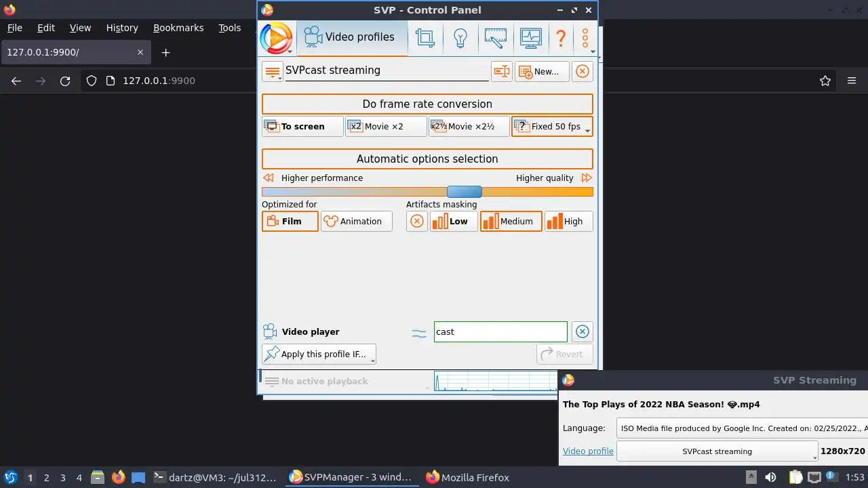Open the application launcher menu icon

10,477
